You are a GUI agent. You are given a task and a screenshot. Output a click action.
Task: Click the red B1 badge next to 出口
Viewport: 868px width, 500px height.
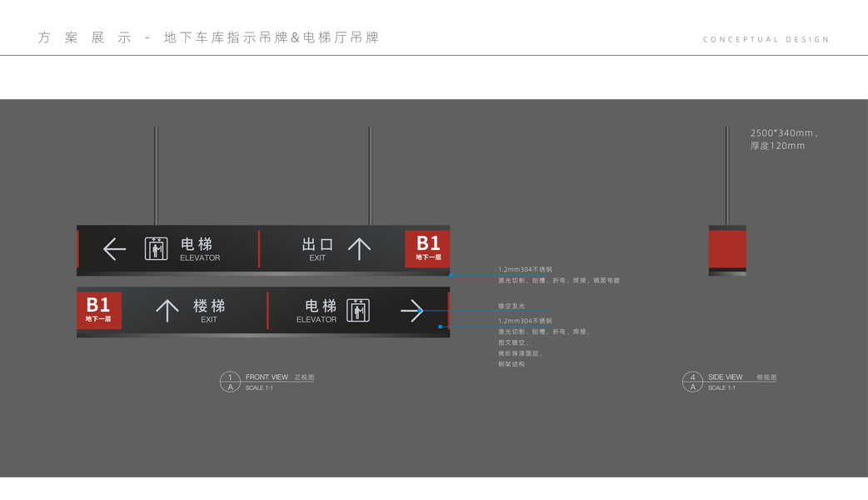pyautogui.click(x=427, y=249)
